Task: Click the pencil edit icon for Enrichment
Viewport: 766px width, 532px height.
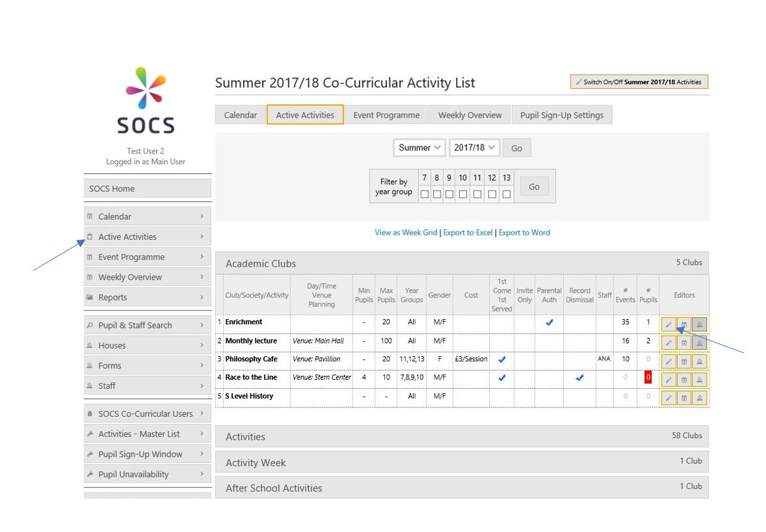Action: coord(668,324)
